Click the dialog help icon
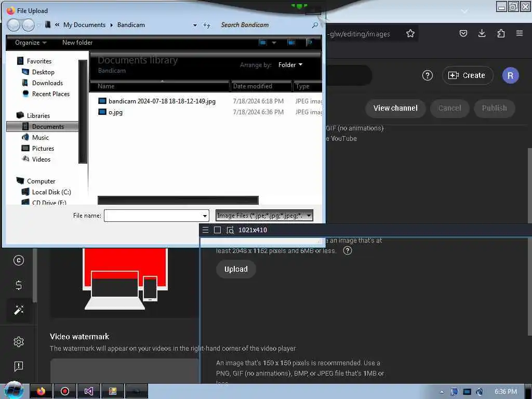The width and height of the screenshot is (532, 399). tap(309, 43)
